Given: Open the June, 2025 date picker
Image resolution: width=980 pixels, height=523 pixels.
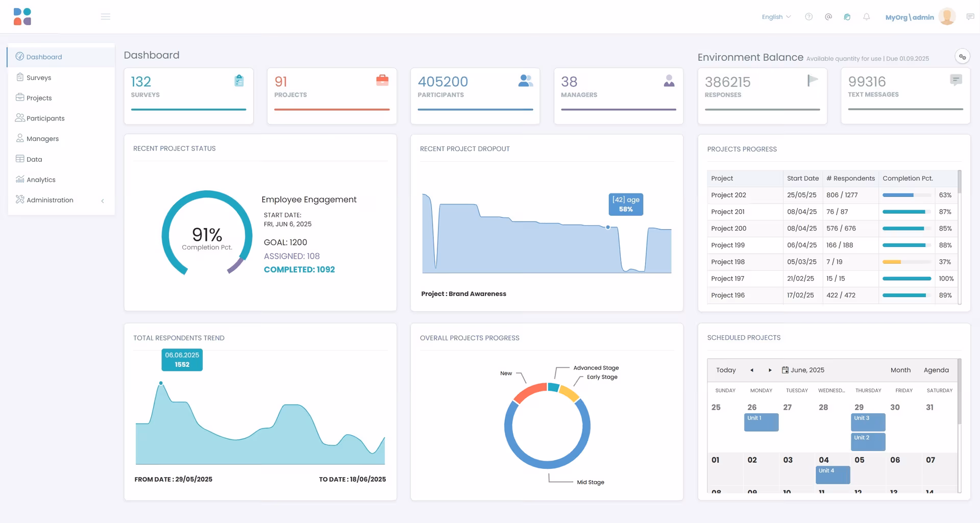Looking at the screenshot, I should tap(803, 370).
